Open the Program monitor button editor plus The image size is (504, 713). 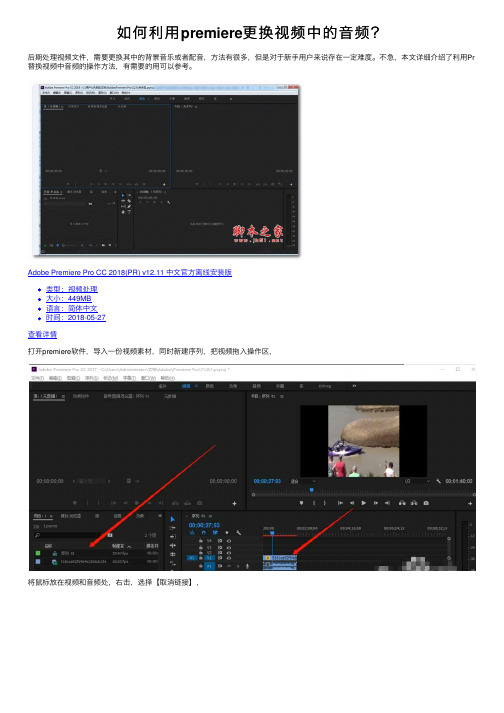[x=470, y=503]
